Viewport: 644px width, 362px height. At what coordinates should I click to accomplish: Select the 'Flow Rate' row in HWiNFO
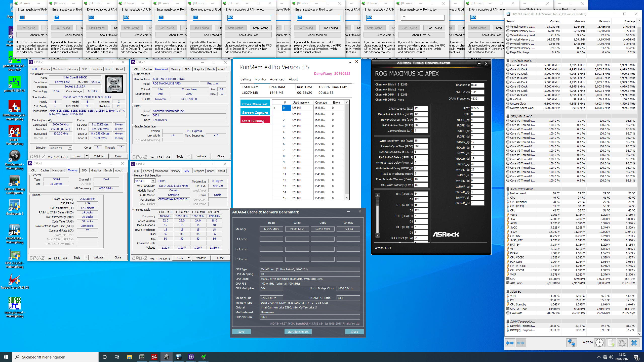(571, 313)
